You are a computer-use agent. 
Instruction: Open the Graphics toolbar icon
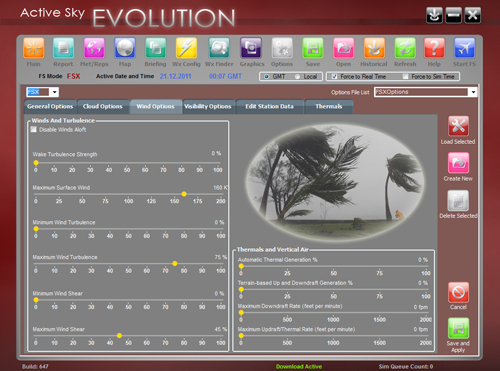[251, 48]
